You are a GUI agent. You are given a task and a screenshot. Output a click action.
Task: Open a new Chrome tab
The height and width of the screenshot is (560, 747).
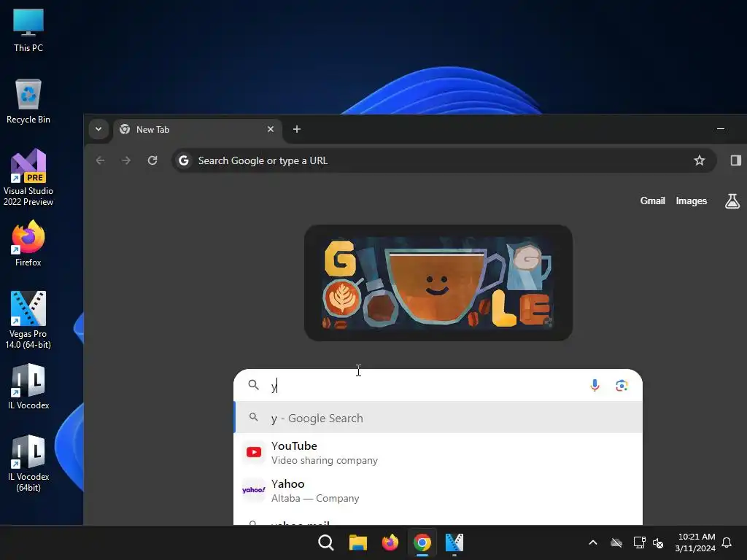tap(296, 129)
